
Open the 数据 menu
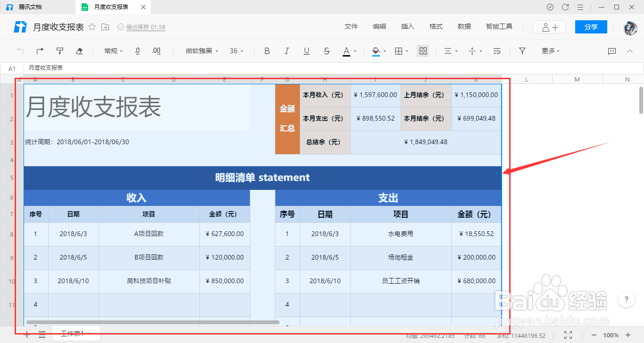point(464,27)
